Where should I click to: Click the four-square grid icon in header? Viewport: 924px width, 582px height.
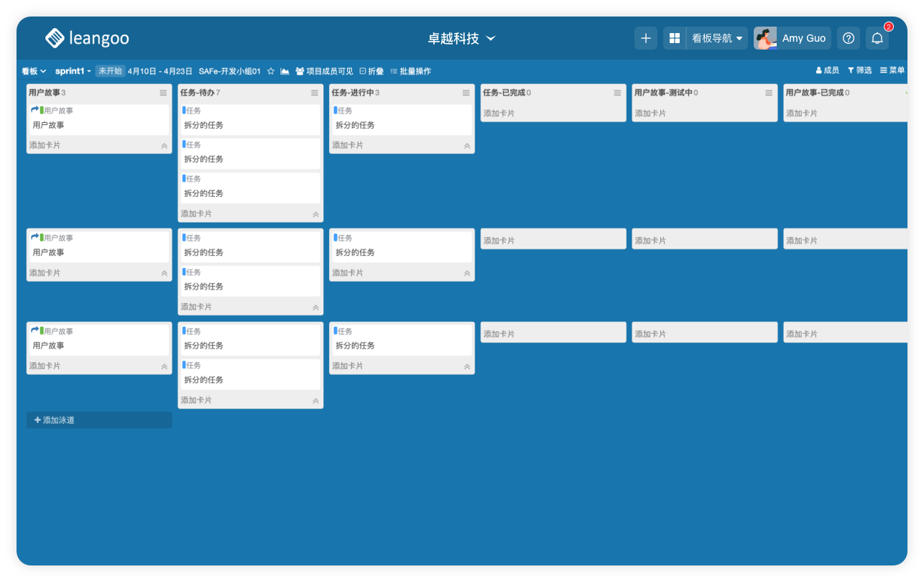(x=675, y=38)
